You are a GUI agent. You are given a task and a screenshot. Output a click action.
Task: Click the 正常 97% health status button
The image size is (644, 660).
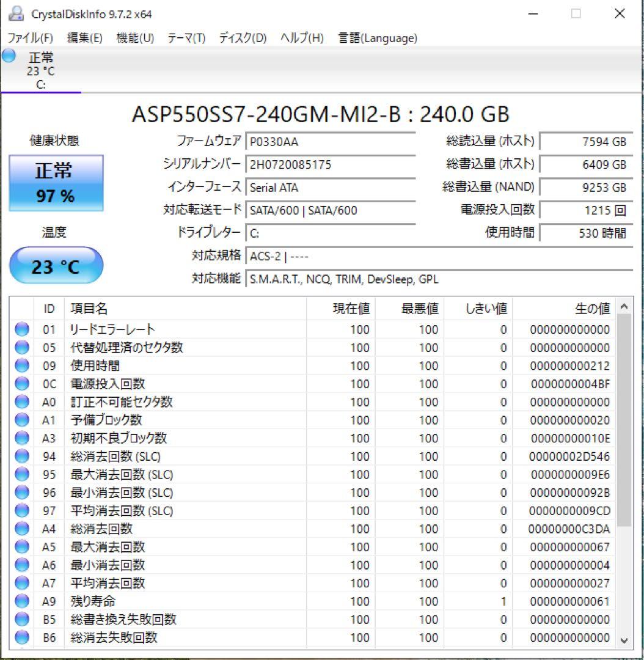[56, 183]
